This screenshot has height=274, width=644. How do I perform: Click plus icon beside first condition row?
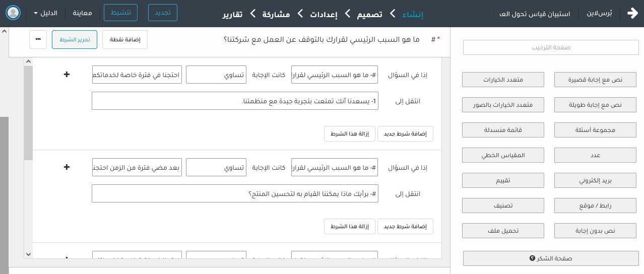point(67,75)
